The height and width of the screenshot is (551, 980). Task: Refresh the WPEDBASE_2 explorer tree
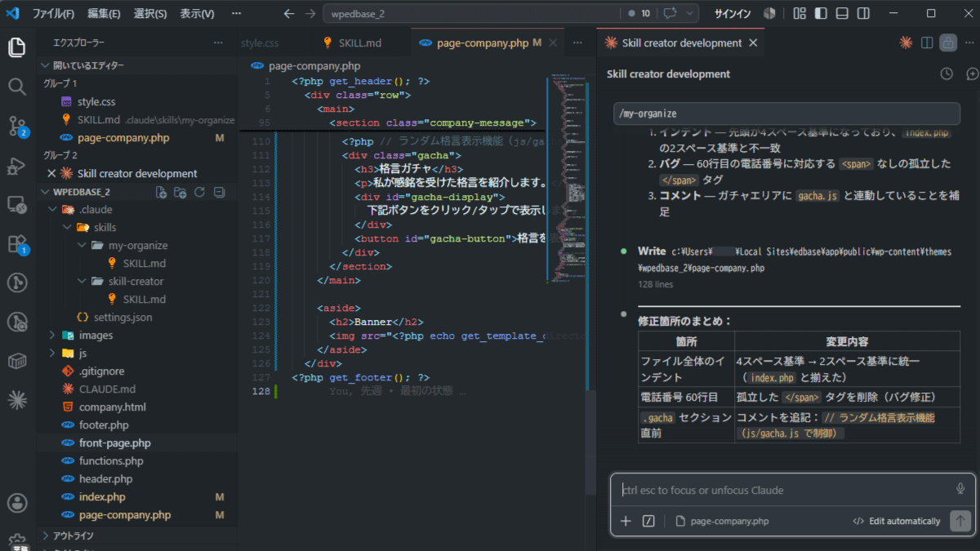[x=199, y=192]
